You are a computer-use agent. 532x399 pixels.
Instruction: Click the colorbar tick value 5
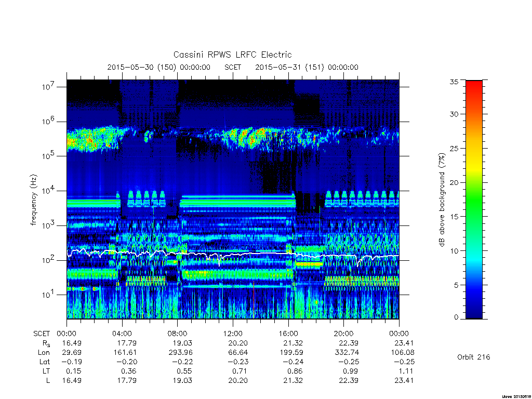point(456,285)
